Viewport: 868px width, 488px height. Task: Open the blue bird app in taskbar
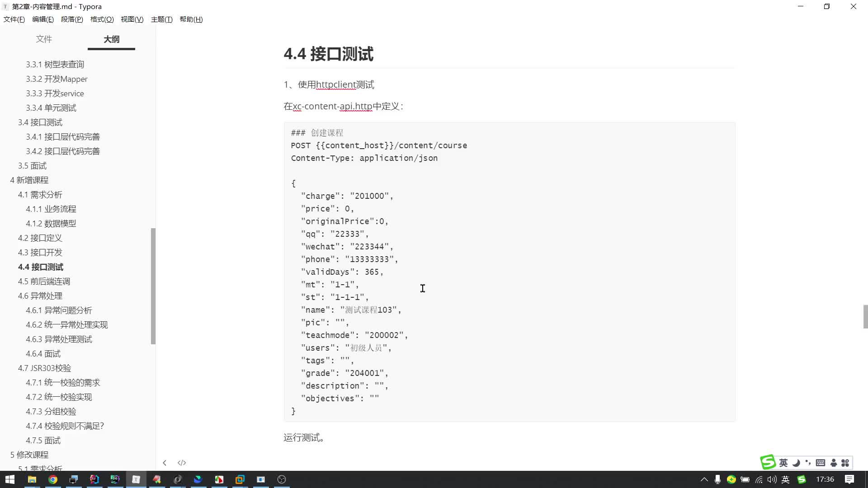tap(198, 479)
